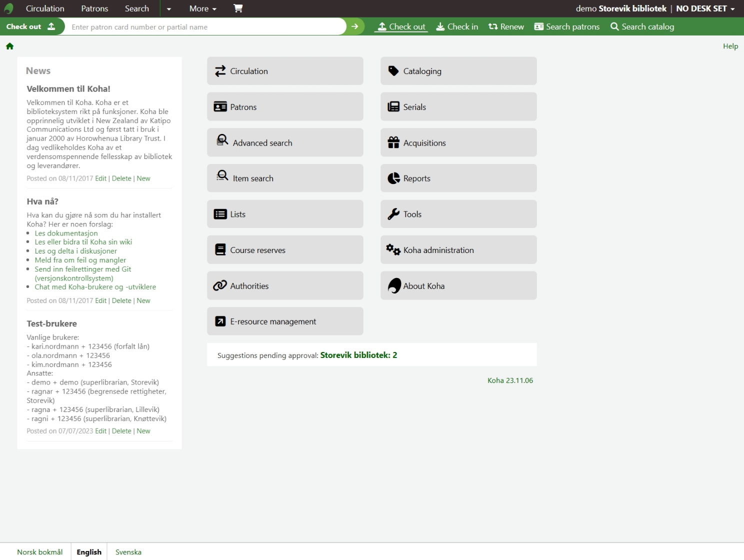
Task: Click the Circulation arrows icon
Action: point(220,71)
